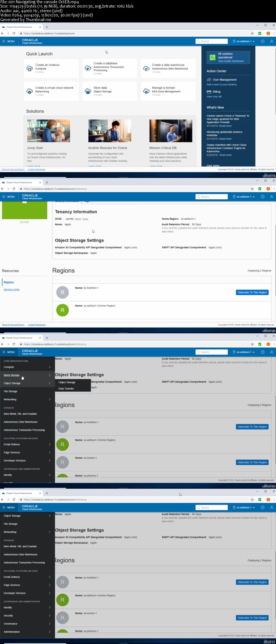276x644 pixels.
Task: Click the green checkmark extension in the 00:00:46 frame
Action: [x=260, y=189]
